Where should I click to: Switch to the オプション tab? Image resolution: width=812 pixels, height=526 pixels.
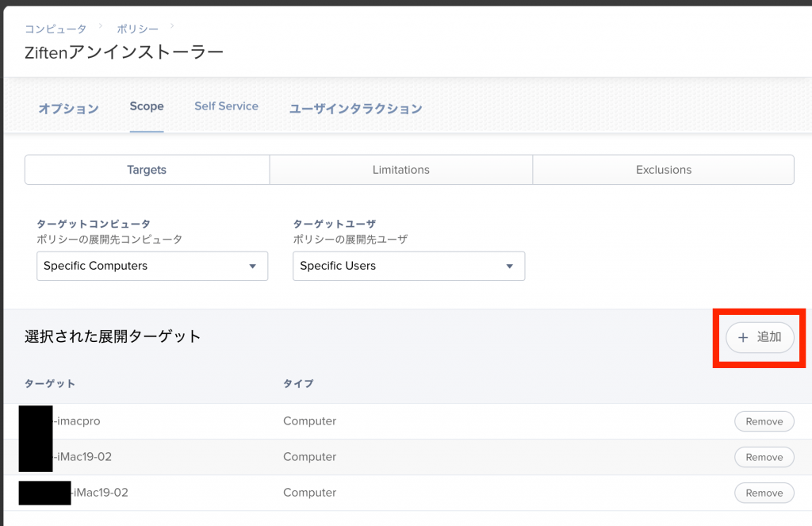point(69,109)
